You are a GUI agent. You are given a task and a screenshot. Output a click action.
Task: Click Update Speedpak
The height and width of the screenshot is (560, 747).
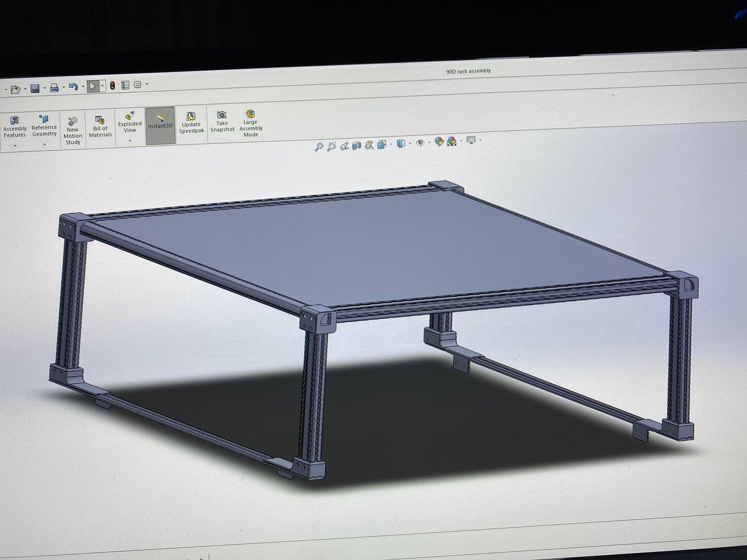point(191,123)
